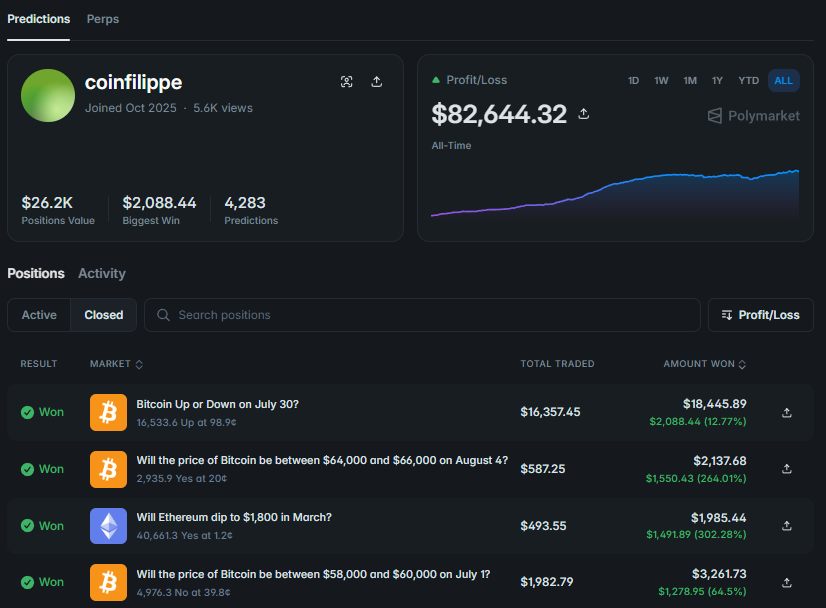826x608 pixels.
Task: Open the Positions tab
Action: click(36, 273)
